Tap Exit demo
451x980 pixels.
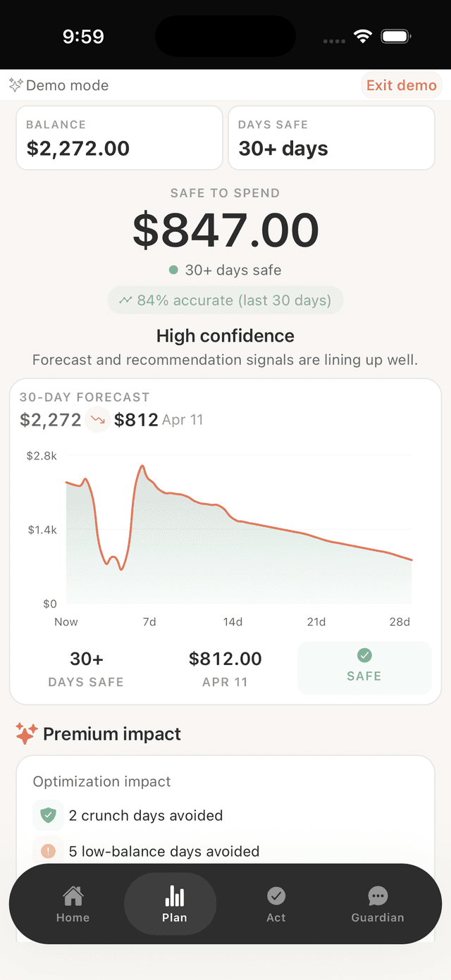pos(401,85)
